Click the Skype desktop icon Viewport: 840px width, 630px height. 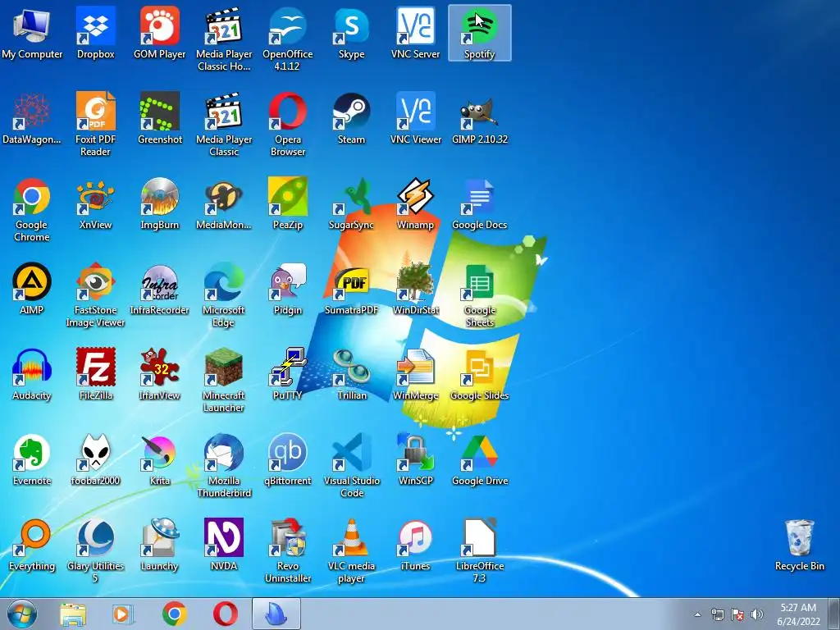[x=351, y=33]
